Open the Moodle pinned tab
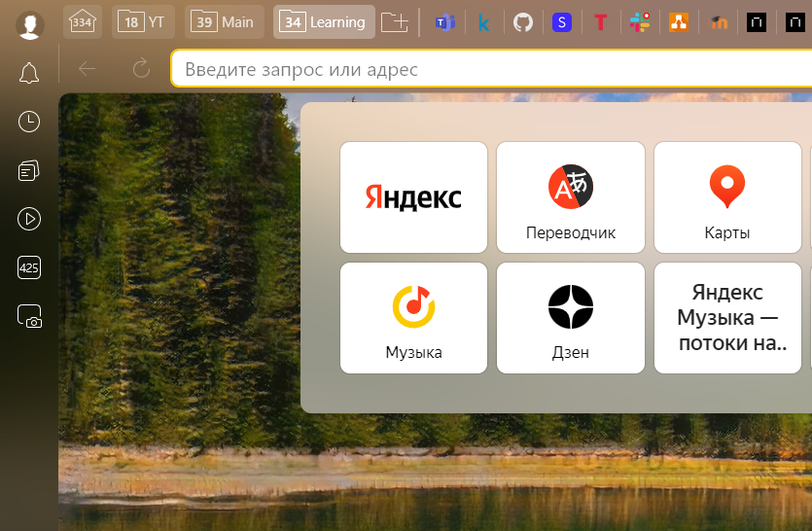 pos(718,22)
